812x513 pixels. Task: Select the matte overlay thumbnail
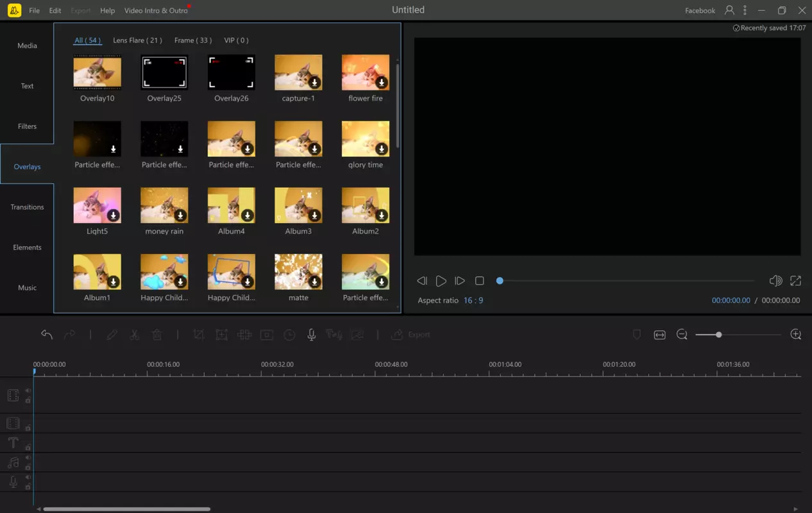[298, 272]
